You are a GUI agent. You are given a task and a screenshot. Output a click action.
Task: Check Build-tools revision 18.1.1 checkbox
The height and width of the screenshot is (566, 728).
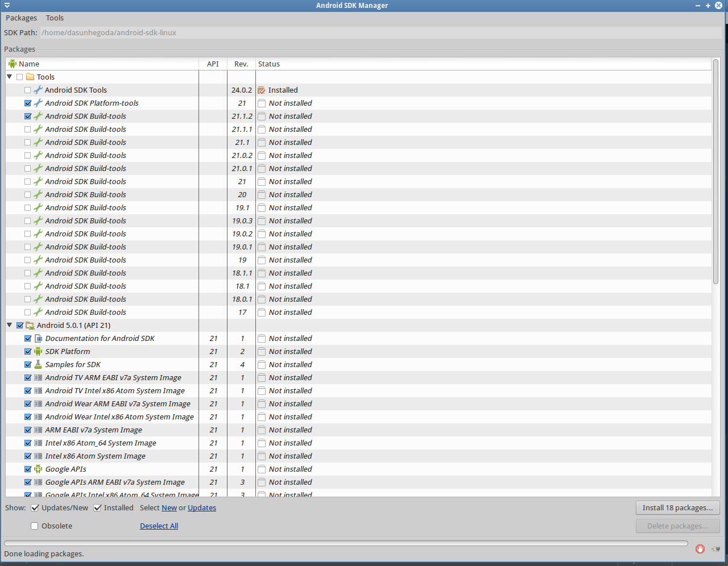[x=27, y=273]
